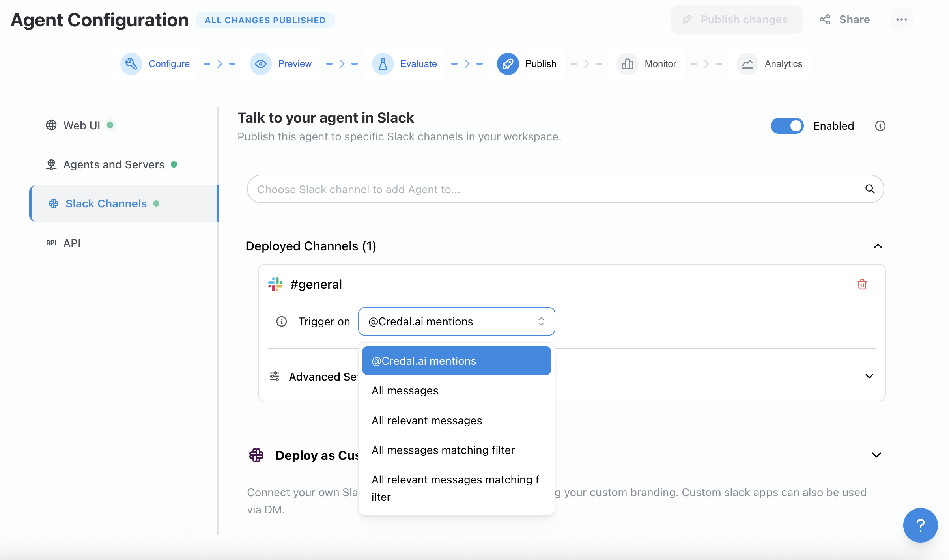The width and height of the screenshot is (949, 560).
Task: Expand the Advanced Settings chevron
Action: tap(869, 376)
